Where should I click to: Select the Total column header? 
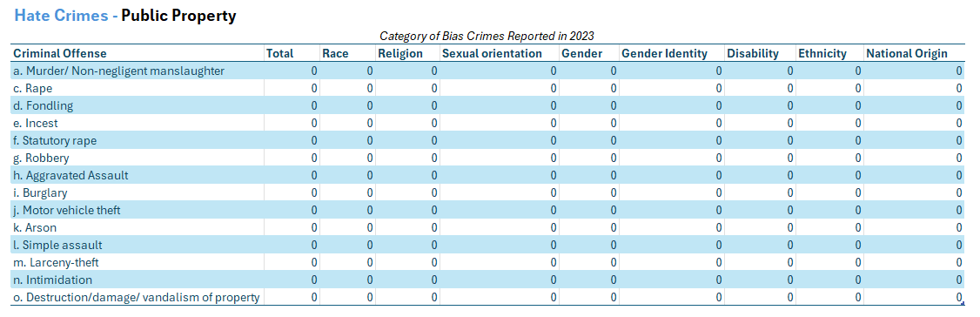280,54
